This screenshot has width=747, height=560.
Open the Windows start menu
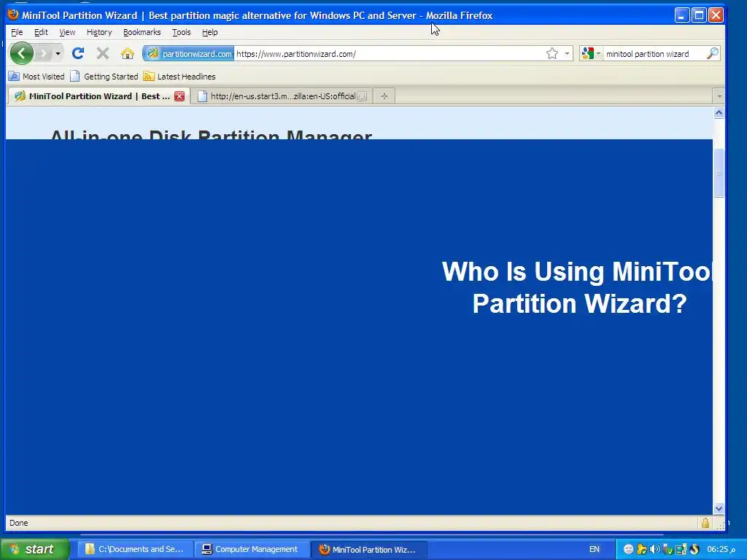point(34,549)
